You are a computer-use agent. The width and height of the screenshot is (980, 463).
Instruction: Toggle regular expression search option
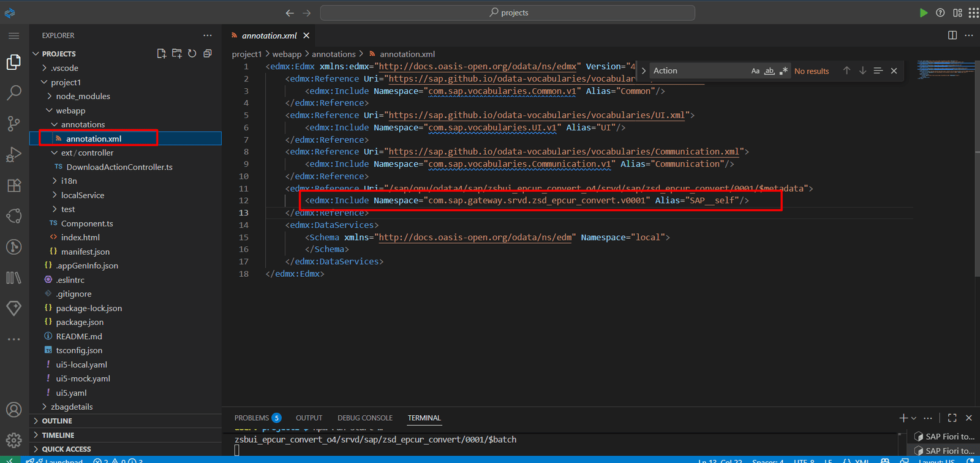click(x=783, y=71)
